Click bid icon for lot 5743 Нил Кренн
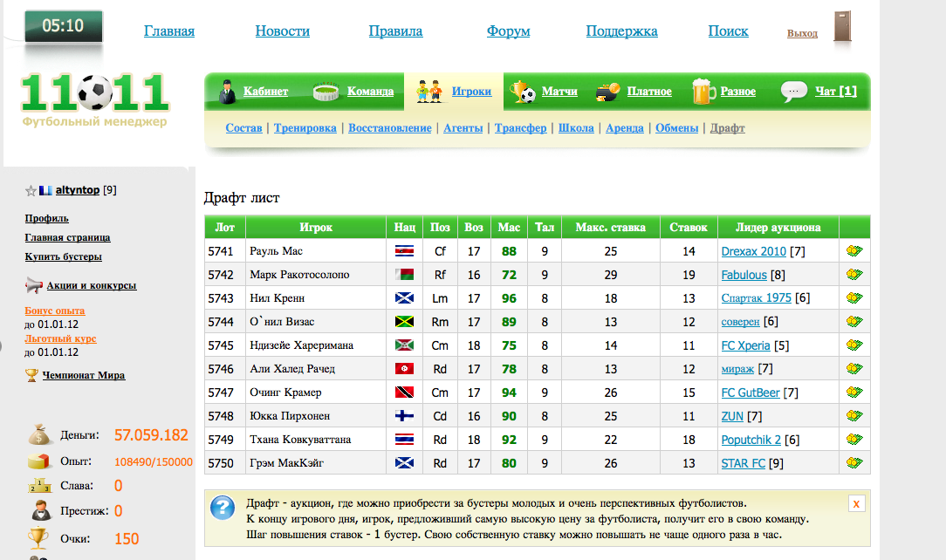 pos(854,297)
